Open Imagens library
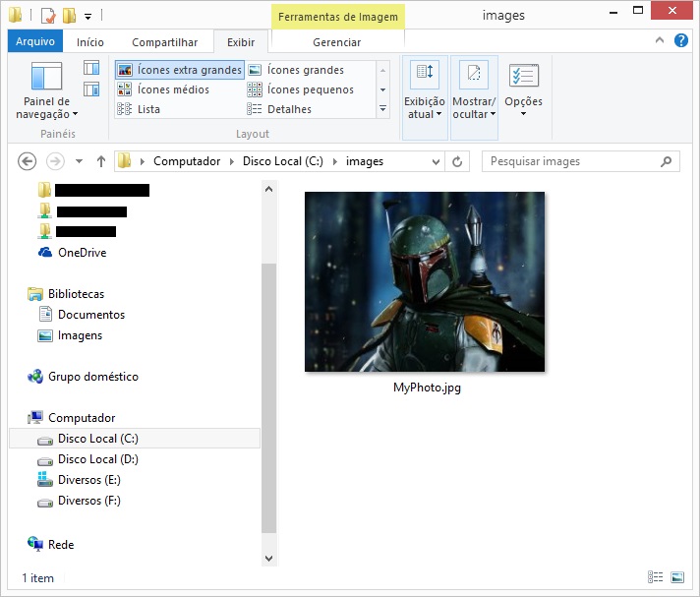Image resolution: width=700 pixels, height=597 pixels. pos(71,335)
